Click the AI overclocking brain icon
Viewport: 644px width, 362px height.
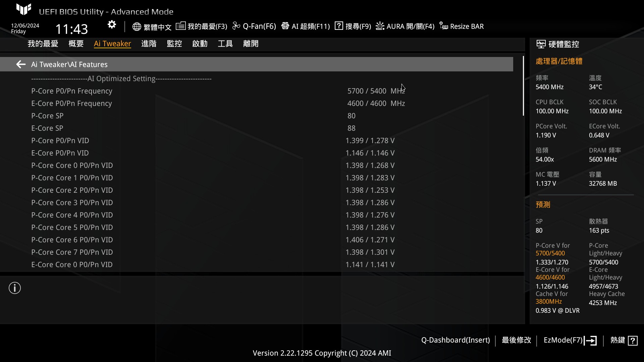click(285, 26)
